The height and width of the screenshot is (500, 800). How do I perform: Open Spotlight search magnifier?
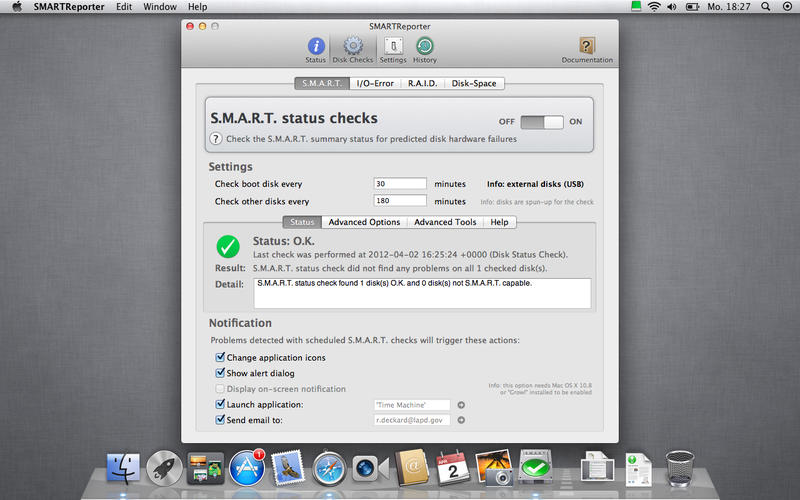(766, 7)
